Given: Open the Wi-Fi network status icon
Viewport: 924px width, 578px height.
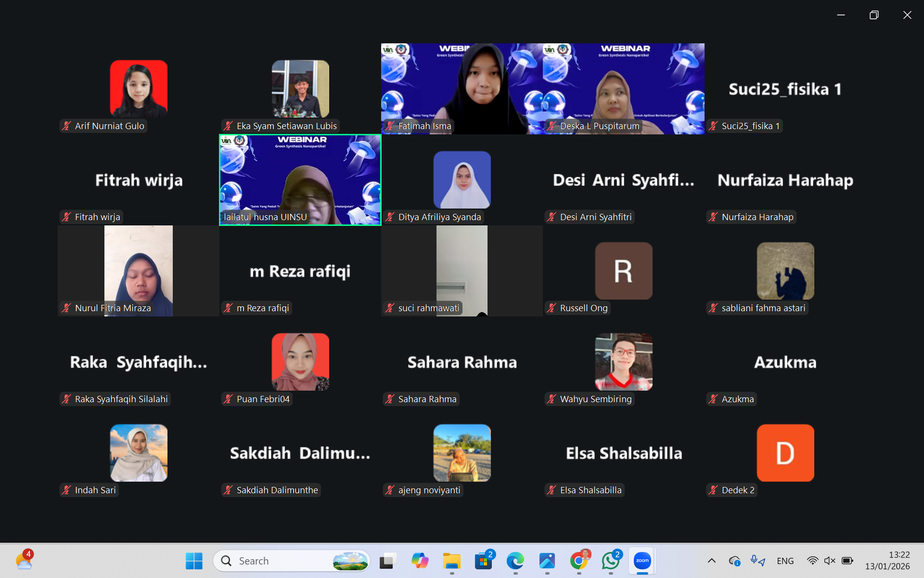Looking at the screenshot, I should (812, 561).
